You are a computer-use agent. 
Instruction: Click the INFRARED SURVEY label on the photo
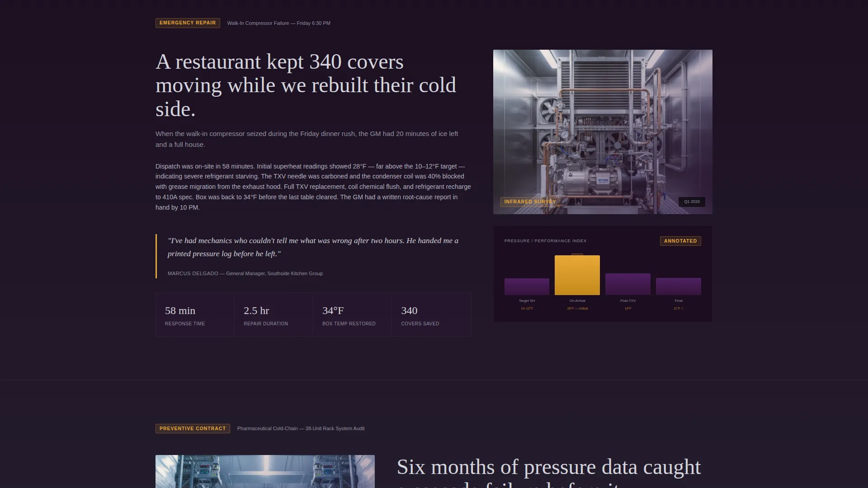point(530,202)
